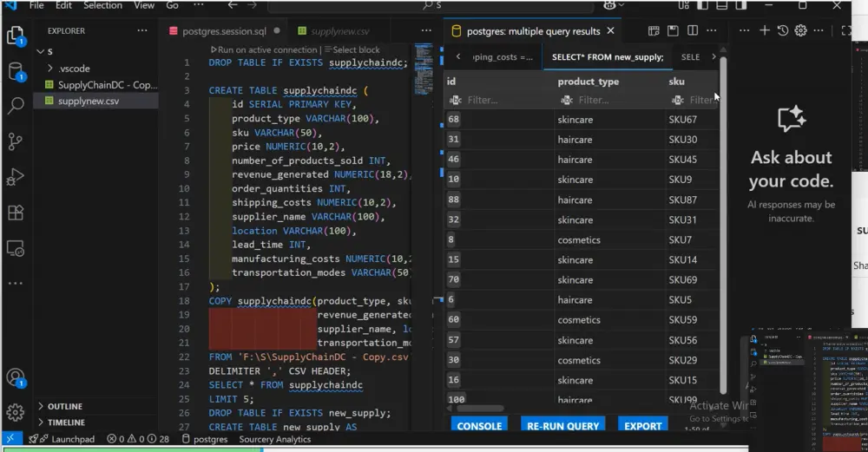Click the EXPORT button

643,426
